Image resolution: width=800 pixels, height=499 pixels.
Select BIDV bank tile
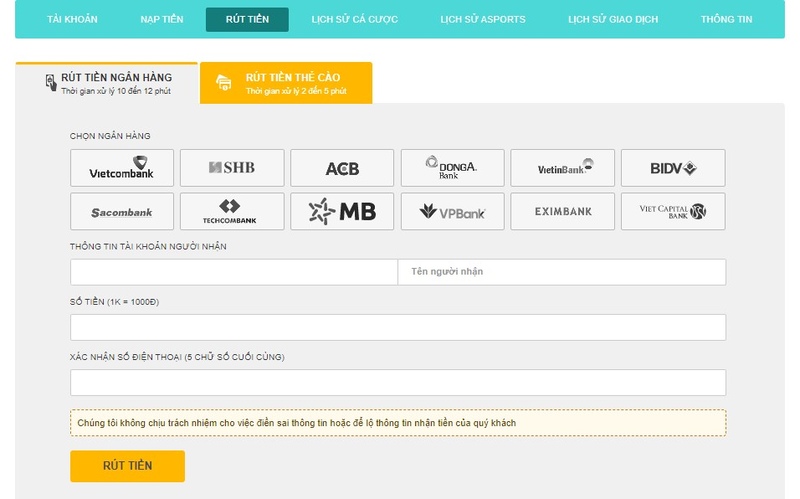tap(673, 168)
